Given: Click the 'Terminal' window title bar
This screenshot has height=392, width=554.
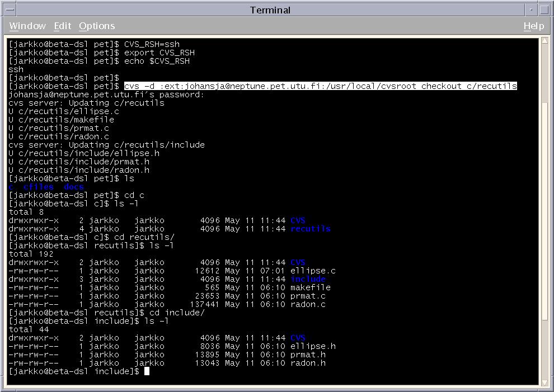Looking at the screenshot, I should point(270,10).
